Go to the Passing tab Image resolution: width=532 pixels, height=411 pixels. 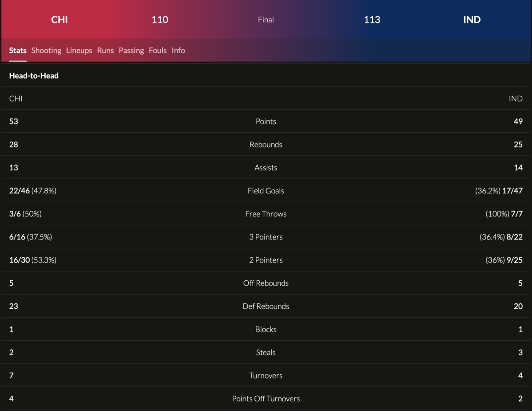coord(131,51)
